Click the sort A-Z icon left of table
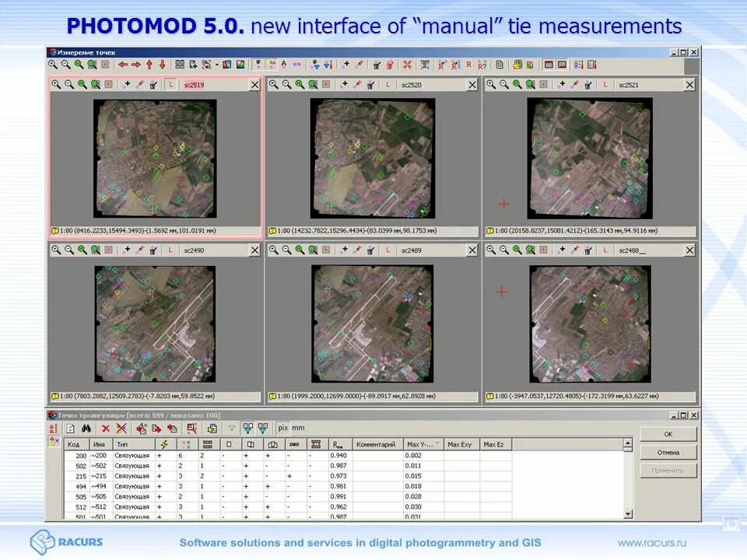This screenshot has width=747, height=560. (54, 428)
